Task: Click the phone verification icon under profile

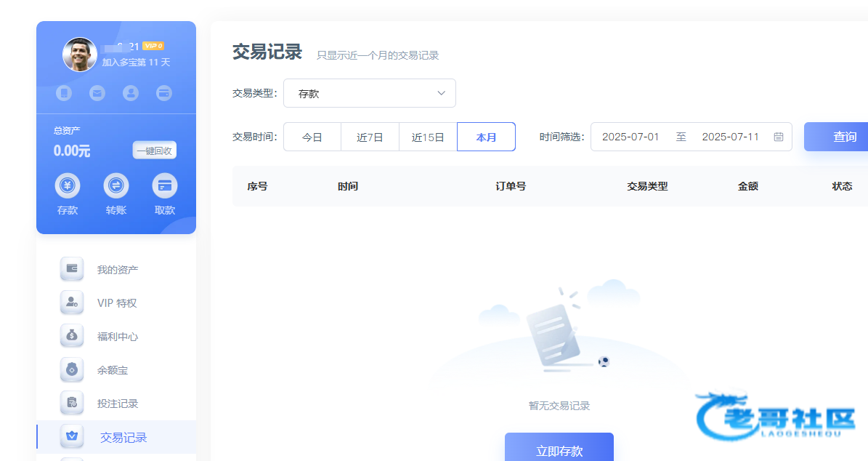Action: (65, 93)
